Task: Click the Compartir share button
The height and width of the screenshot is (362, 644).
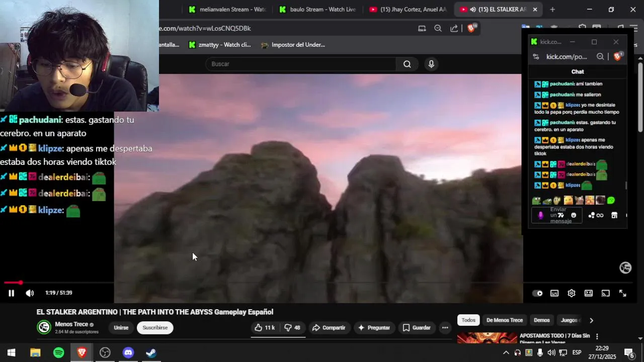Action: 329,328
